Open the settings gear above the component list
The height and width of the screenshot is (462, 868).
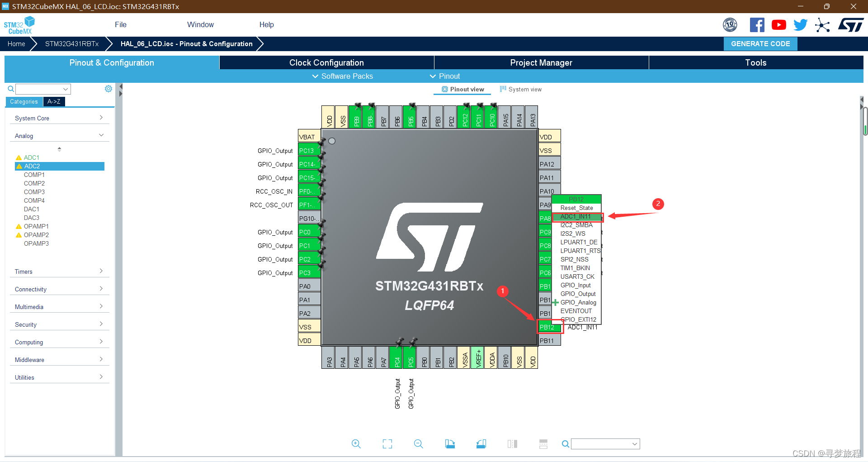108,89
